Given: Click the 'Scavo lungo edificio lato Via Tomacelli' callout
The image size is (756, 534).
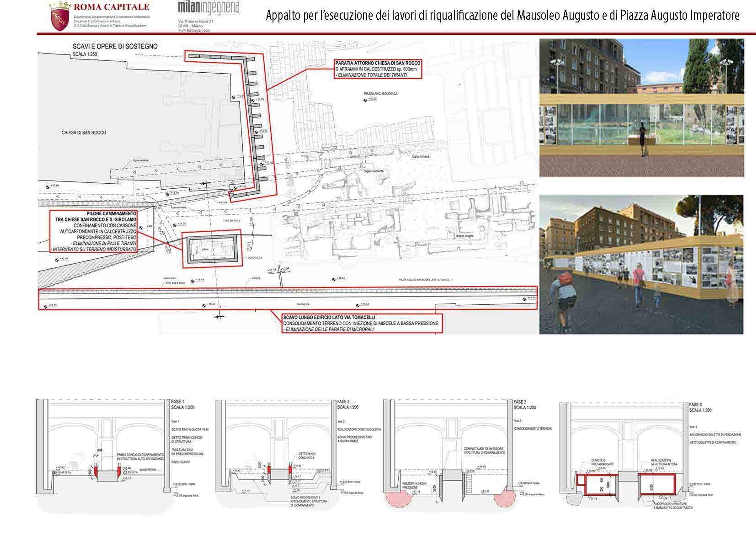Looking at the screenshot, I should click(362, 323).
